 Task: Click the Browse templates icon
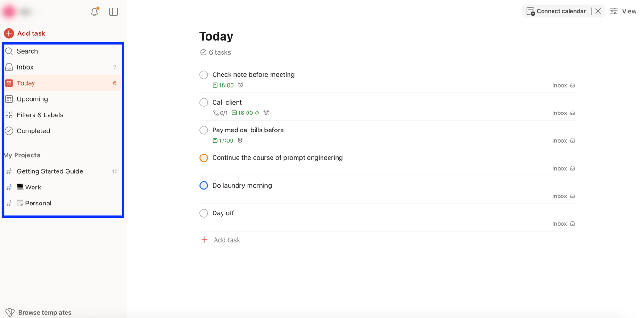click(x=10, y=312)
